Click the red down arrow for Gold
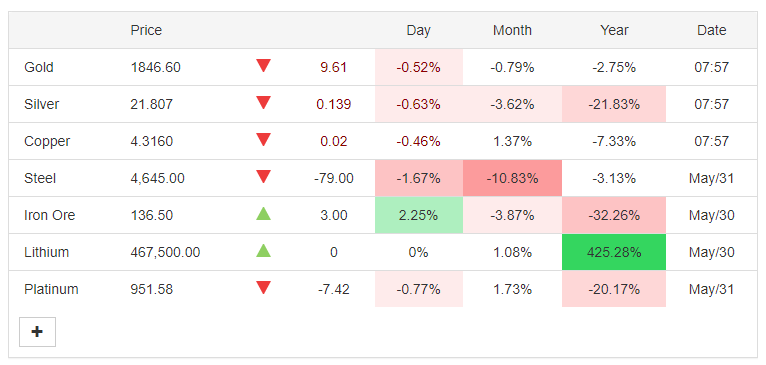Viewport: 766px width, 365px height. [263, 65]
